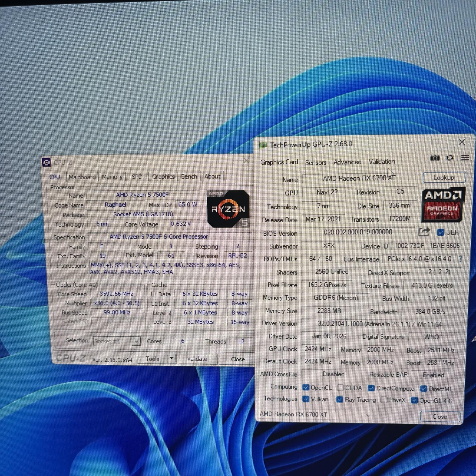Screen dimensions: 476x476
Task: Open the Graphics tab in CPU-Z
Action: point(163,176)
